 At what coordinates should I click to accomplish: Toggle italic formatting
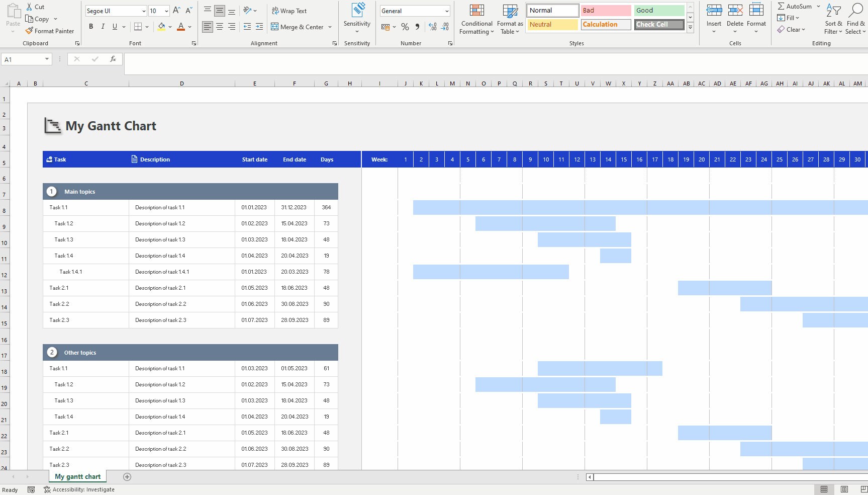103,27
